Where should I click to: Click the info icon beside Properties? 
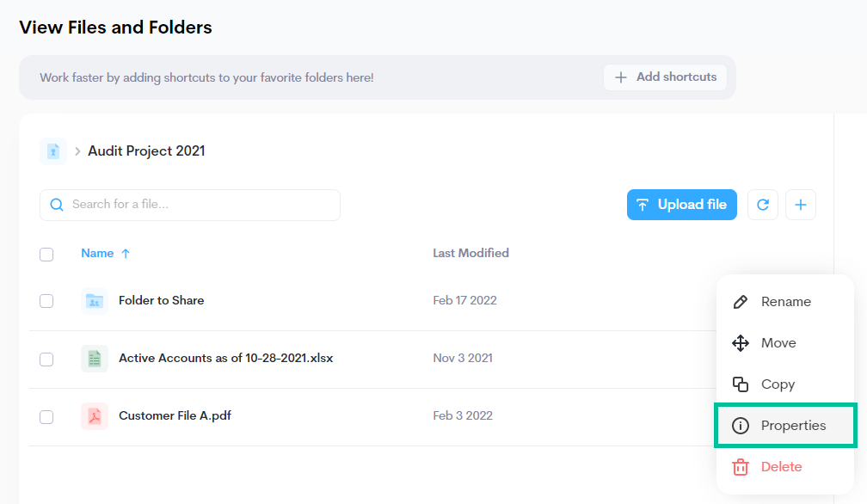tap(741, 425)
